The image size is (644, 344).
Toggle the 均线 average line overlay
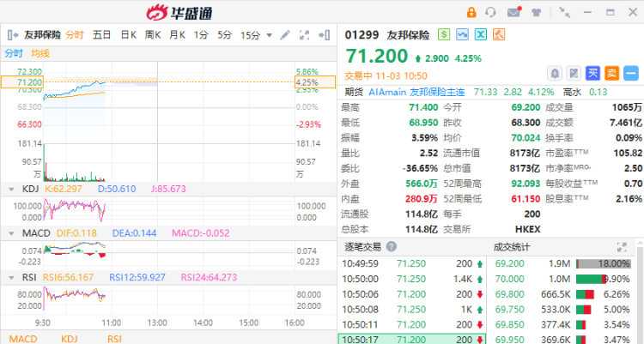pyautogui.click(x=40, y=53)
